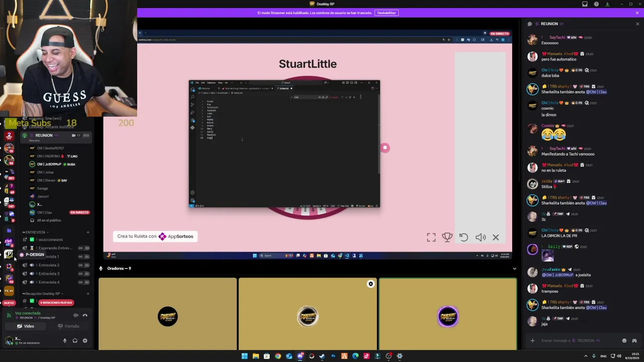Open the P-DESIGN server icon
Screen dimensions: 644x362
click(x=9, y=254)
